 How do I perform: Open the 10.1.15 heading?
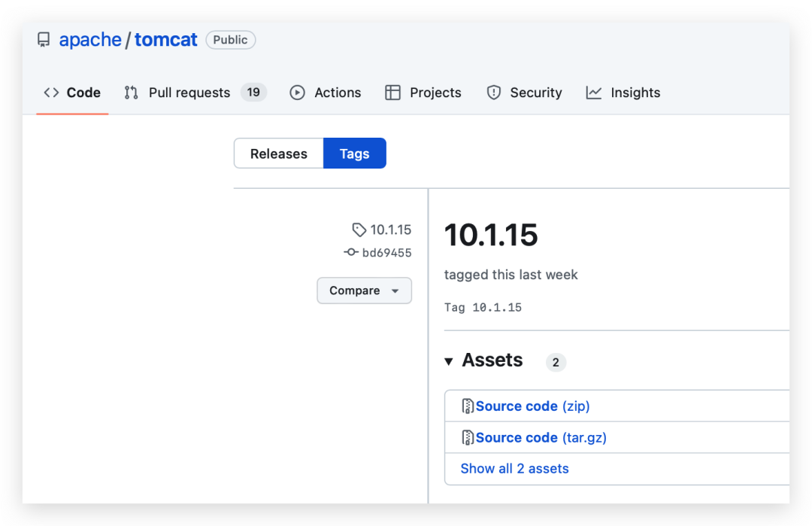pyautogui.click(x=491, y=235)
